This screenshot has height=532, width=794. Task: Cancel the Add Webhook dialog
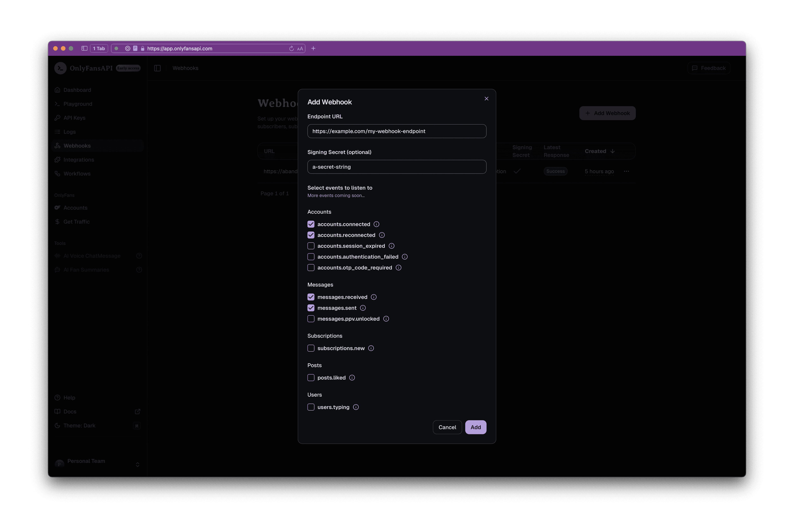(x=447, y=427)
